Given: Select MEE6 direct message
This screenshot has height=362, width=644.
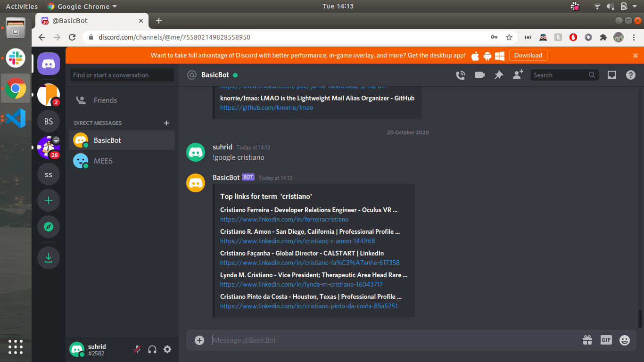Looking at the screenshot, I should point(122,161).
